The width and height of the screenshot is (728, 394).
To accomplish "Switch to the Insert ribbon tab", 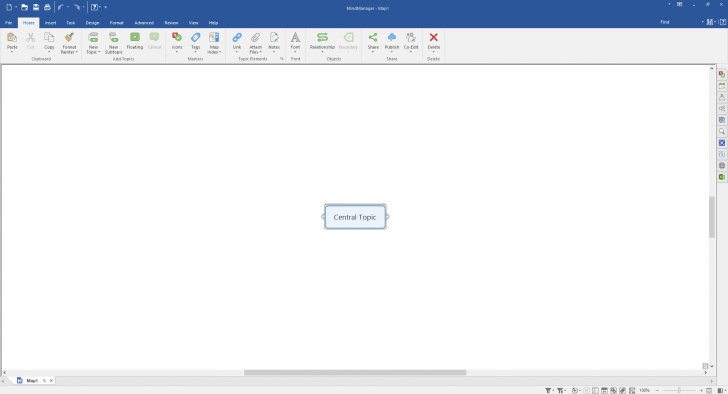I will [50, 23].
